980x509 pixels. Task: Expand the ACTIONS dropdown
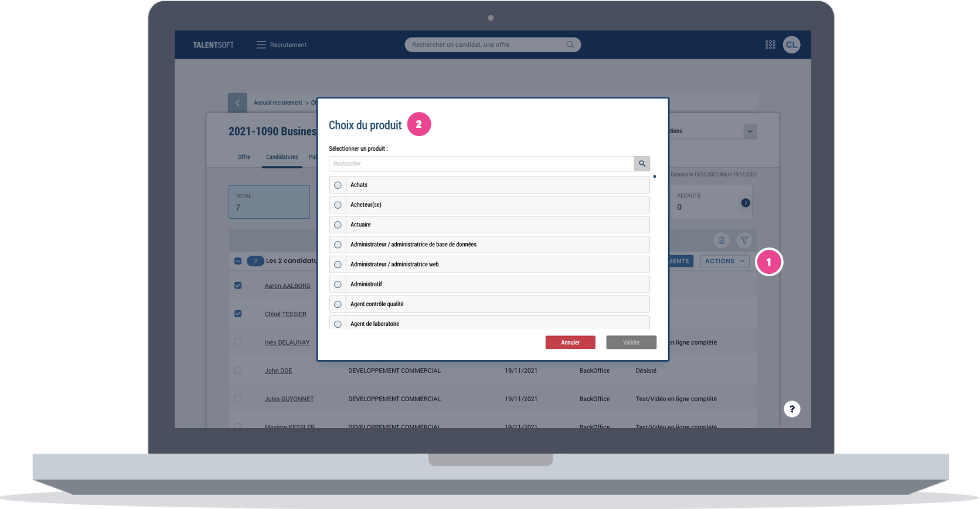click(x=724, y=261)
